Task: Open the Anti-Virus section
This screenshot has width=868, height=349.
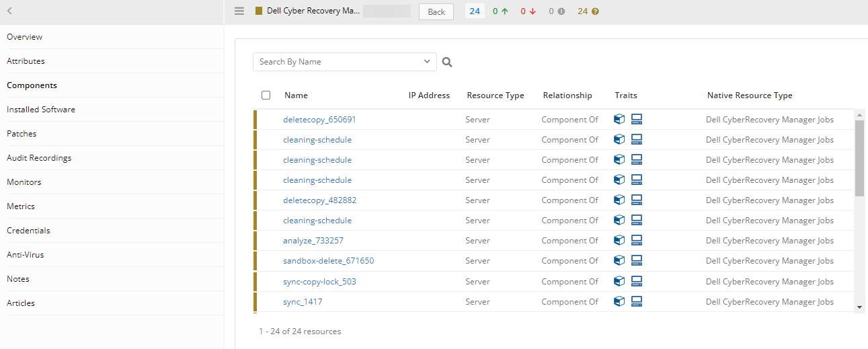Action: tap(25, 255)
